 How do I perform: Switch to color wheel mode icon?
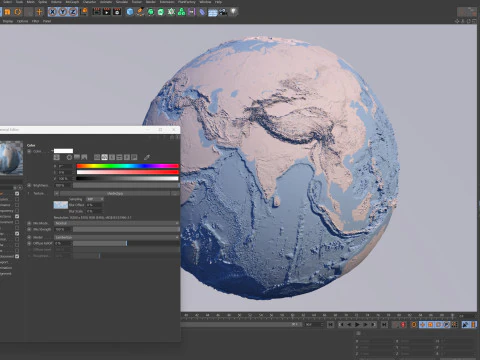(69, 157)
